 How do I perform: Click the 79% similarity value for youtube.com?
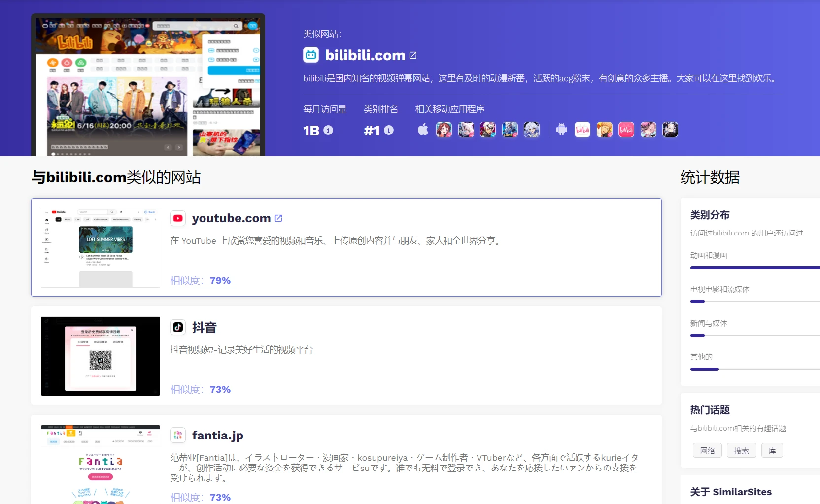coord(220,280)
